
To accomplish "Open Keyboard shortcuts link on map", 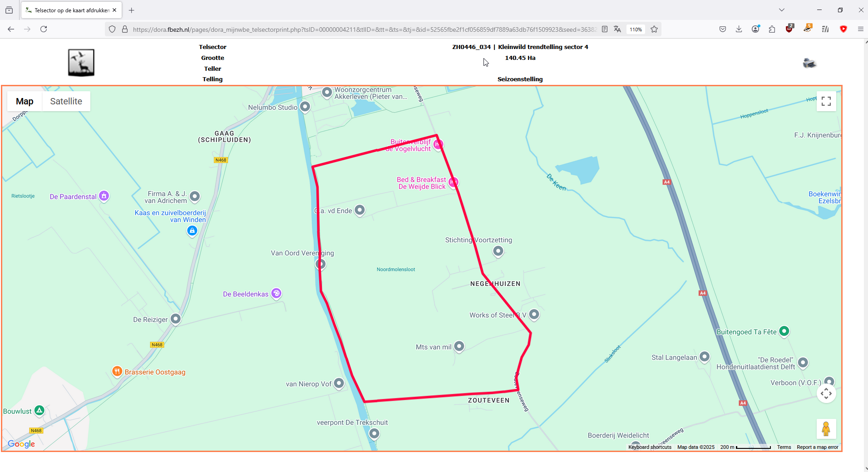I will click(x=650, y=447).
